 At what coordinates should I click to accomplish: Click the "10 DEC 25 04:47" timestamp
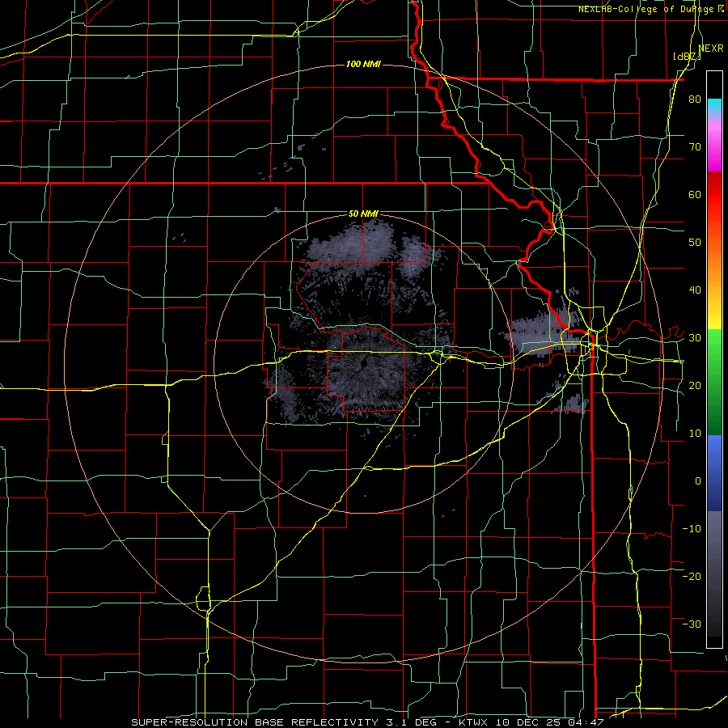tap(549, 722)
